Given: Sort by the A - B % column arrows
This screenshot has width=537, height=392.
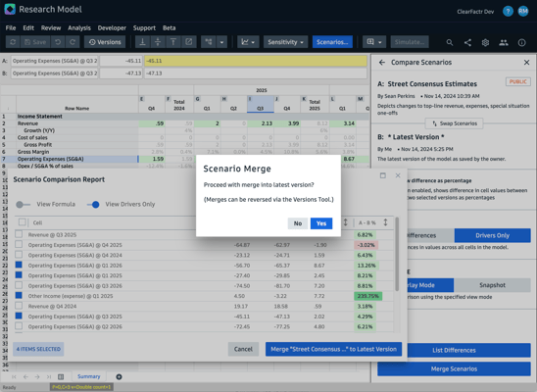Looking at the screenshot, I should click(386, 222).
